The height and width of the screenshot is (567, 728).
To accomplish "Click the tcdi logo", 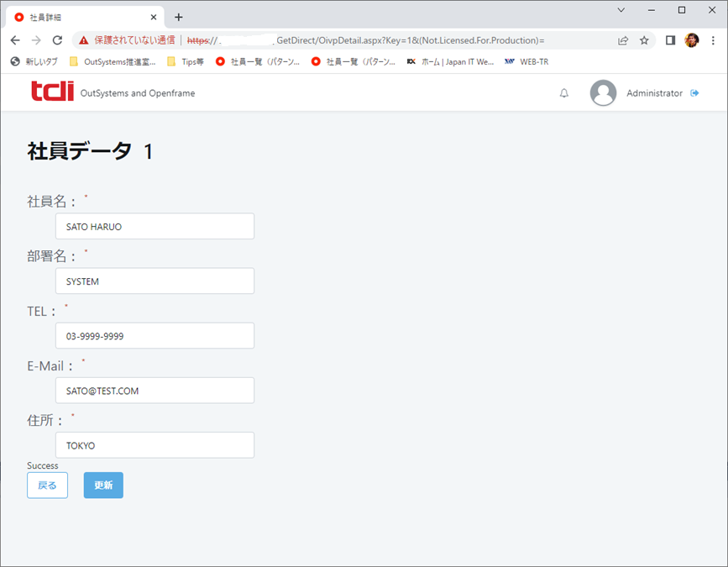I will (x=52, y=92).
